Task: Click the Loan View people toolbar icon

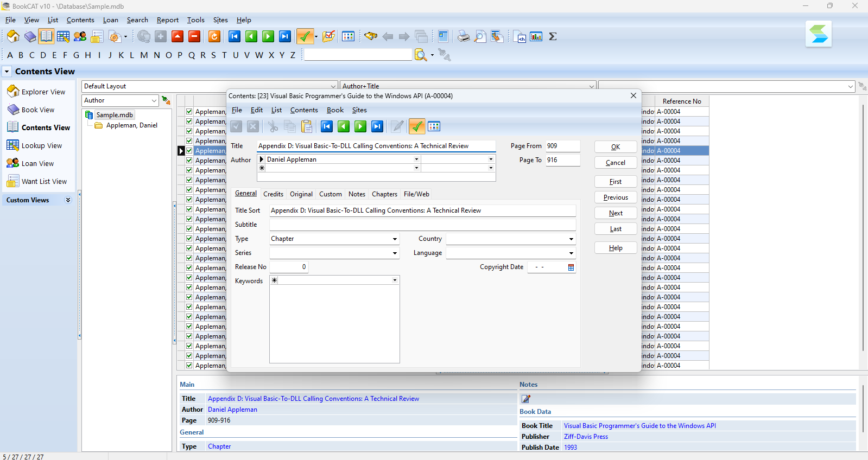Action: pyautogui.click(x=80, y=36)
